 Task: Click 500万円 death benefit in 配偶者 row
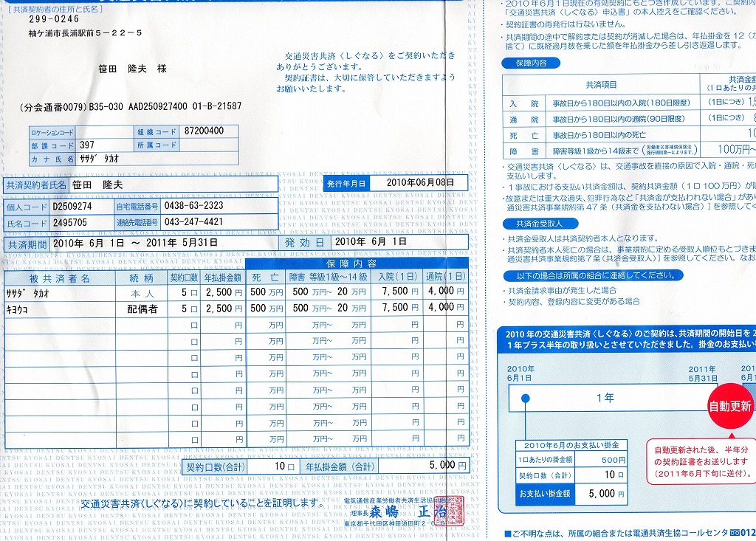(x=267, y=308)
